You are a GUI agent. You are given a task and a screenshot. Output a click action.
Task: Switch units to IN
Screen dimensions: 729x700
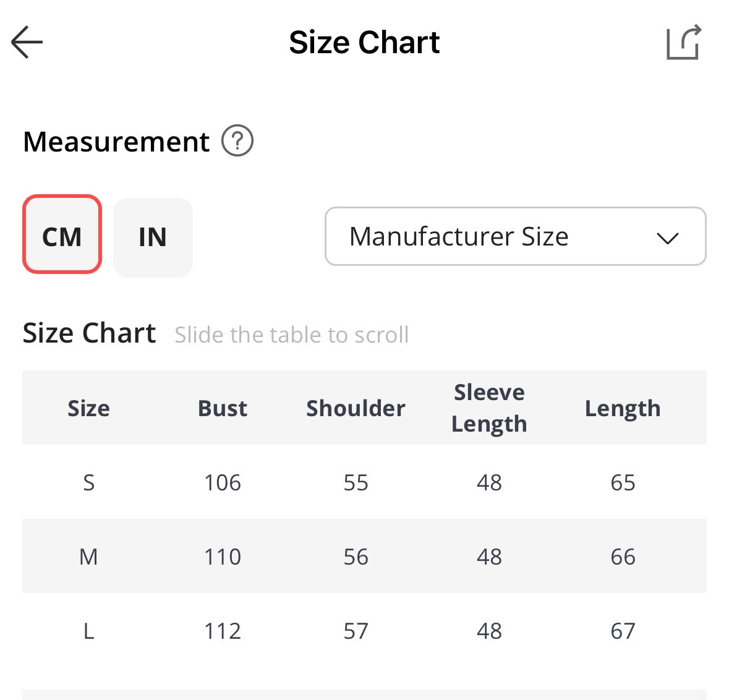coord(153,237)
